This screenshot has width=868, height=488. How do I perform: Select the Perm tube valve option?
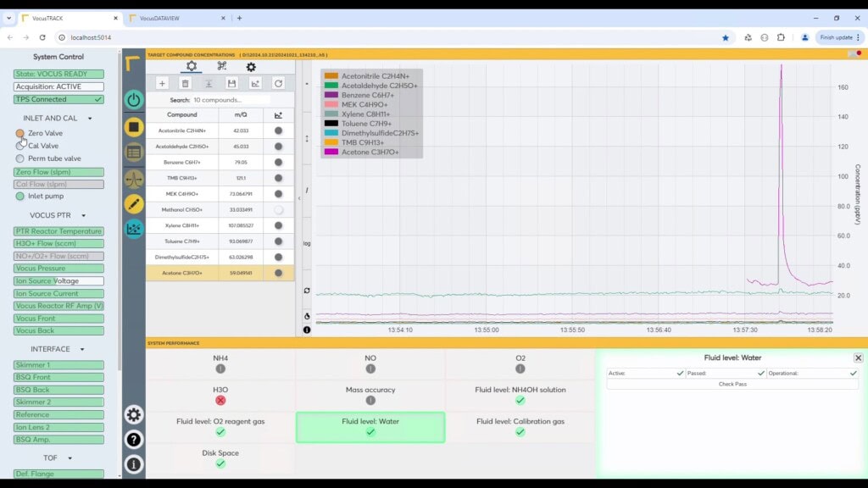(20, 158)
